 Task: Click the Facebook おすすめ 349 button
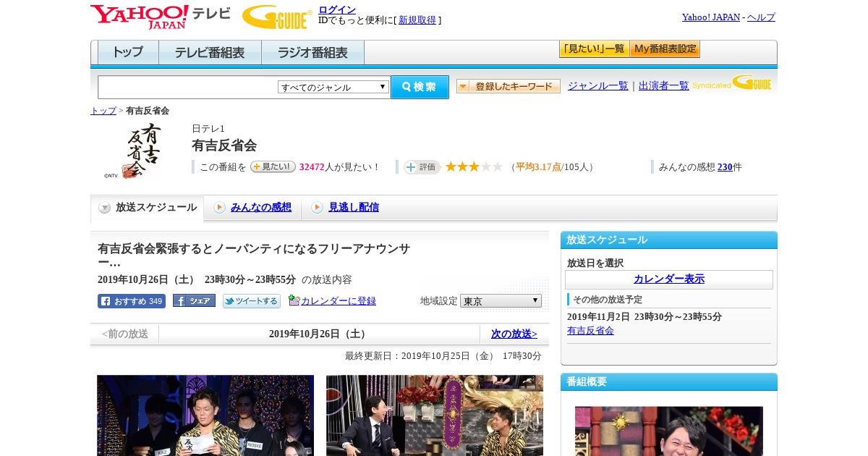[132, 301]
